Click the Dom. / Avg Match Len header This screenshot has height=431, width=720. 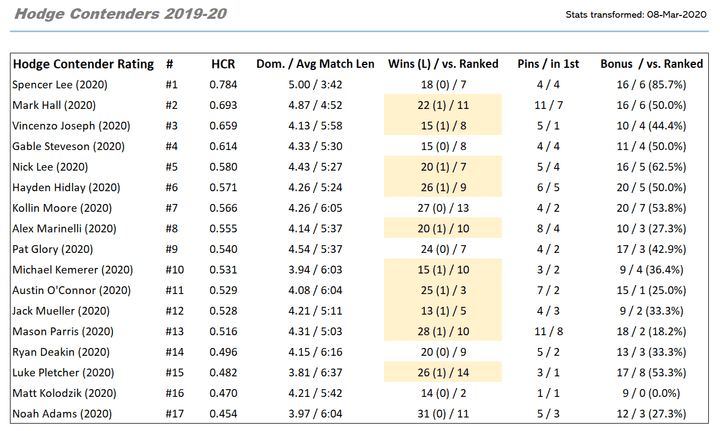(x=315, y=64)
